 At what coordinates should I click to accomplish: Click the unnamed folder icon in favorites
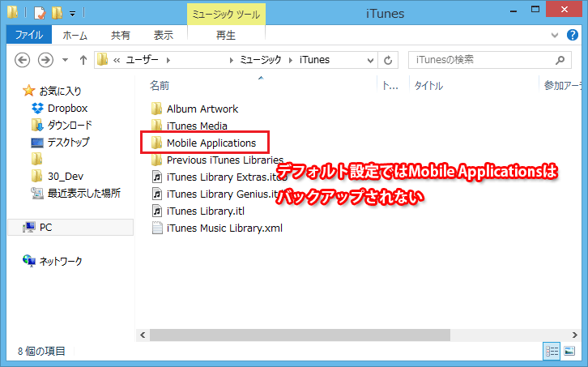pos(36,159)
